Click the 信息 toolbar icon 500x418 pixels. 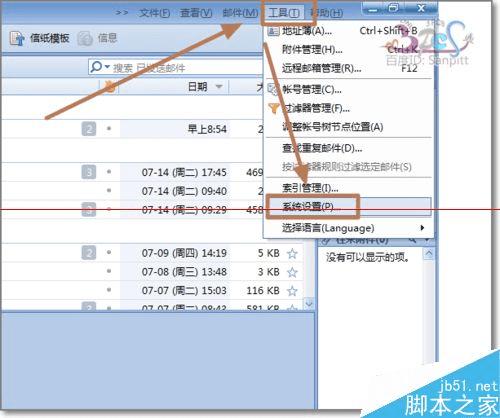coord(85,38)
